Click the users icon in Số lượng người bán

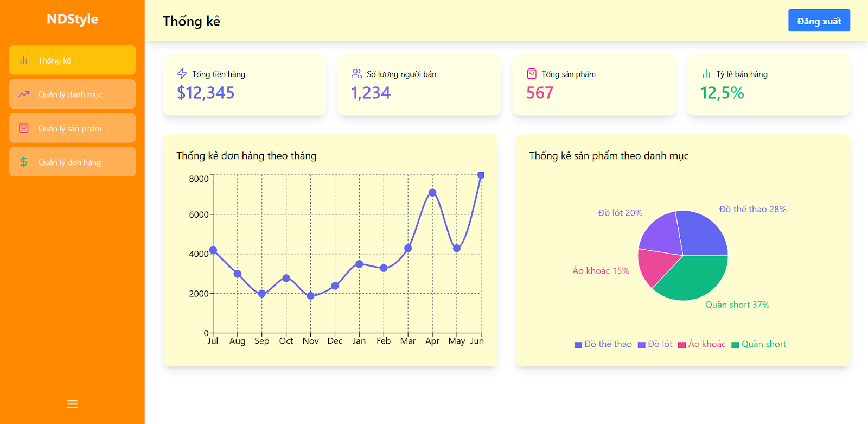pos(356,74)
